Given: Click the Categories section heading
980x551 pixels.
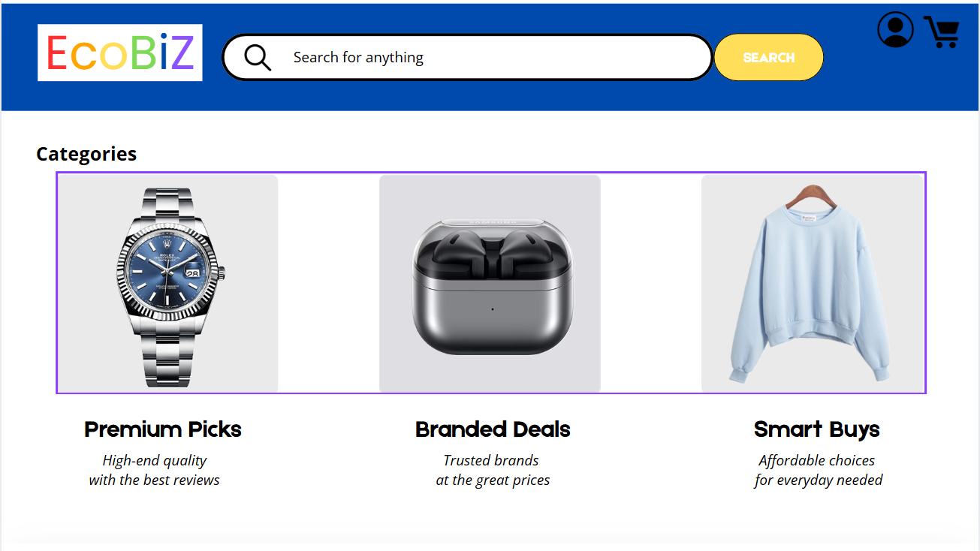Looking at the screenshot, I should click(x=86, y=154).
